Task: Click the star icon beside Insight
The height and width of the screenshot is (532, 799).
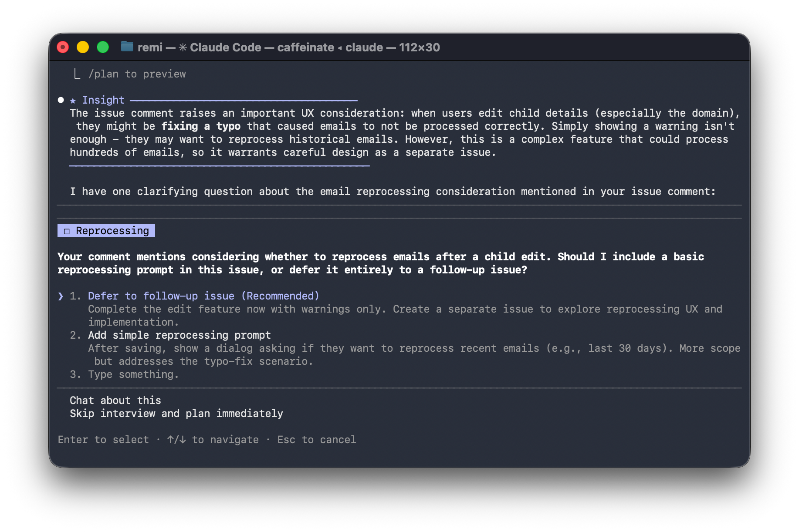Action: (x=73, y=101)
